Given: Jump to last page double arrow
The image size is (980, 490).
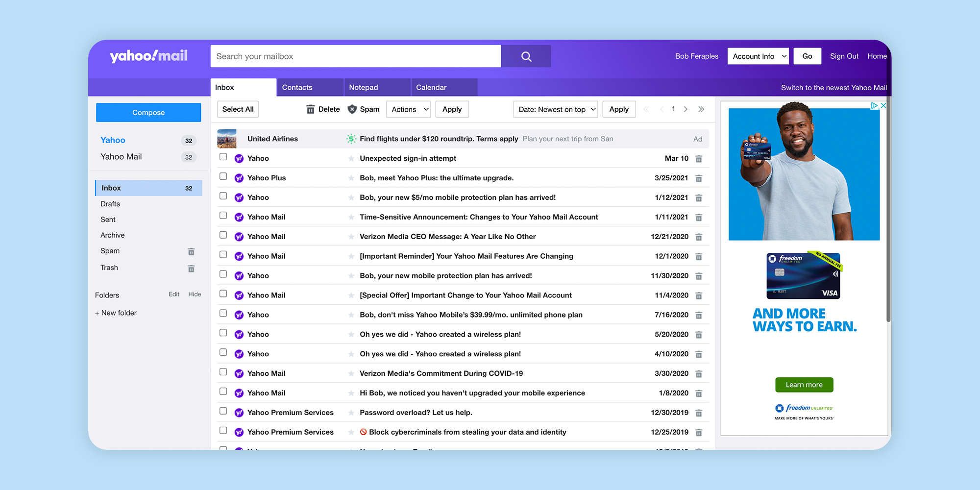Looking at the screenshot, I should coord(701,109).
